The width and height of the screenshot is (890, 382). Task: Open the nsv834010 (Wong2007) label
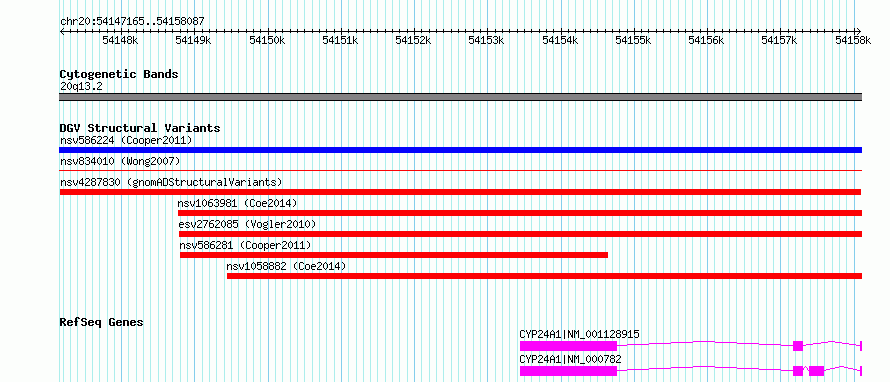pyautogui.click(x=120, y=161)
